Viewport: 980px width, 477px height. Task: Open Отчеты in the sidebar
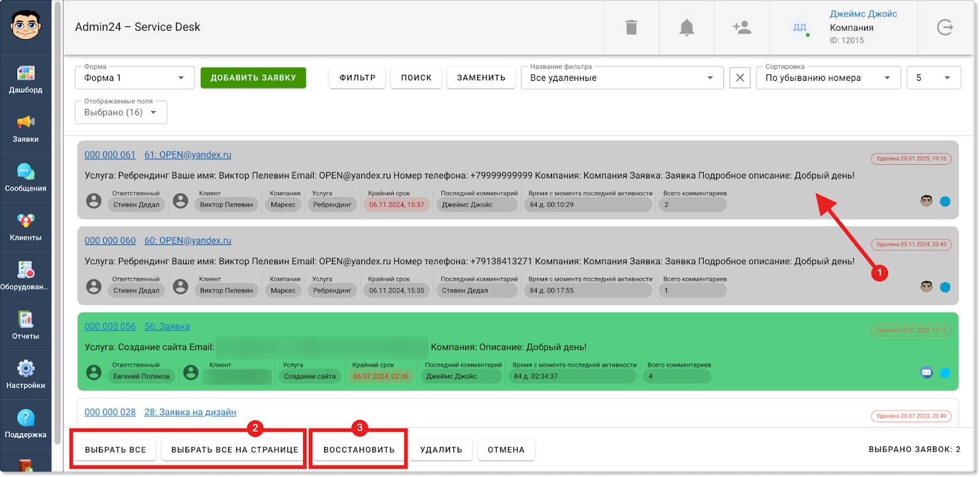26,326
